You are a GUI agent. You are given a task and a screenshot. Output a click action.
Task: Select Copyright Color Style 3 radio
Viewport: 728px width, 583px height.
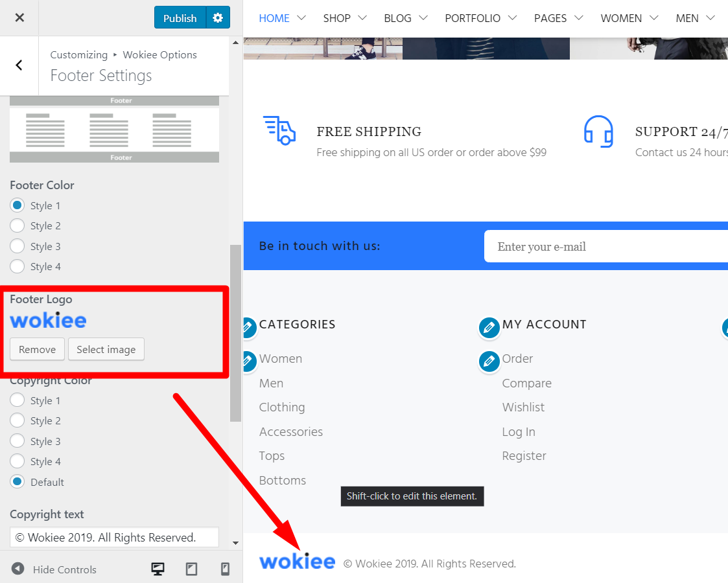tap(18, 441)
